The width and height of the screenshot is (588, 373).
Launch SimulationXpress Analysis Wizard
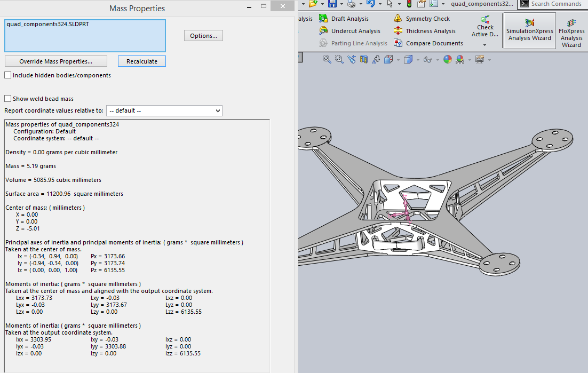(529, 30)
